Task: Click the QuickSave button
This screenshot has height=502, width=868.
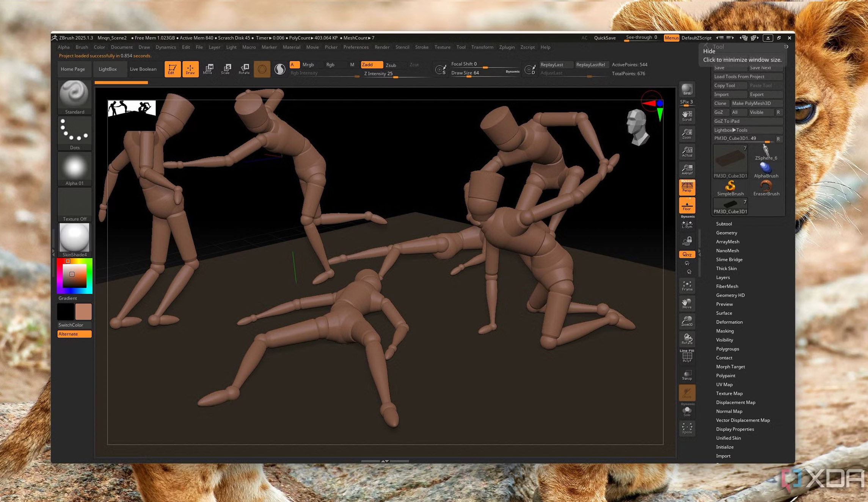Action: 604,38
